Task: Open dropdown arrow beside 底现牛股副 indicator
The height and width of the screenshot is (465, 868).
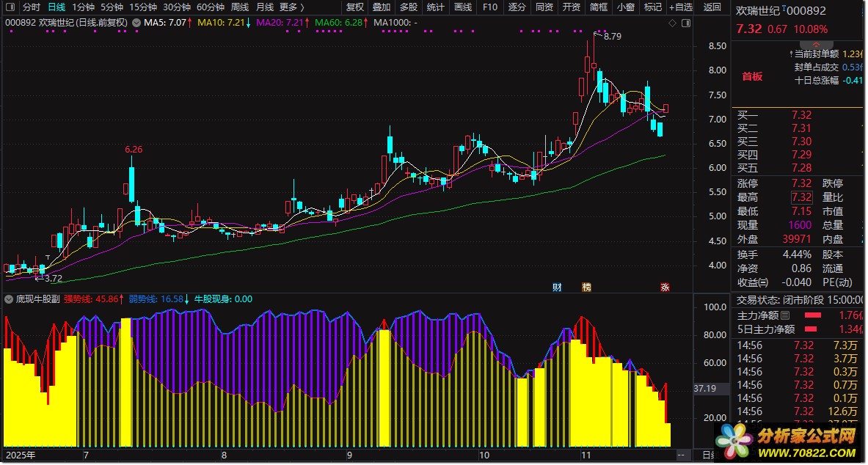Action: pos(9,299)
